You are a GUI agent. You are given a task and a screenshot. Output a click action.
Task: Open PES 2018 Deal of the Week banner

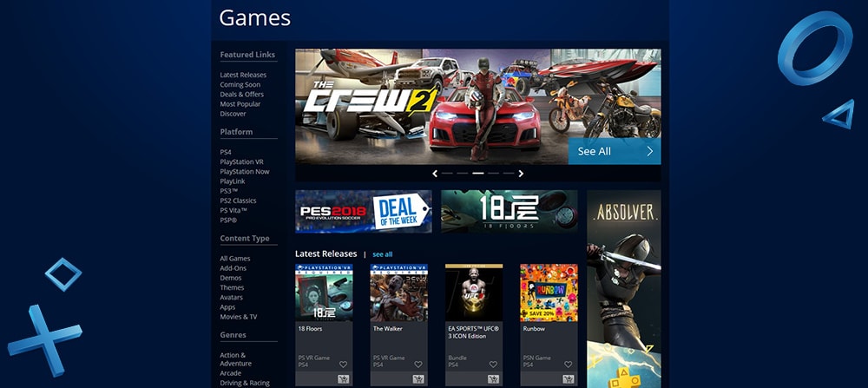(363, 212)
